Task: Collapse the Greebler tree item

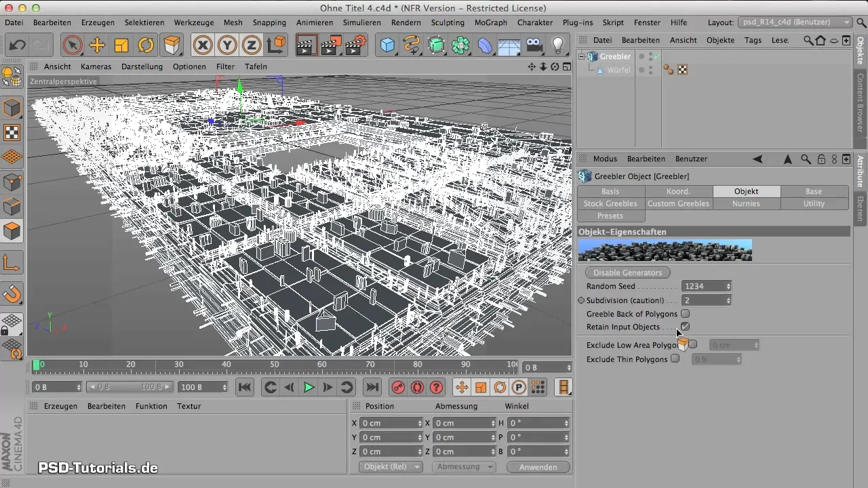Action: (x=581, y=57)
